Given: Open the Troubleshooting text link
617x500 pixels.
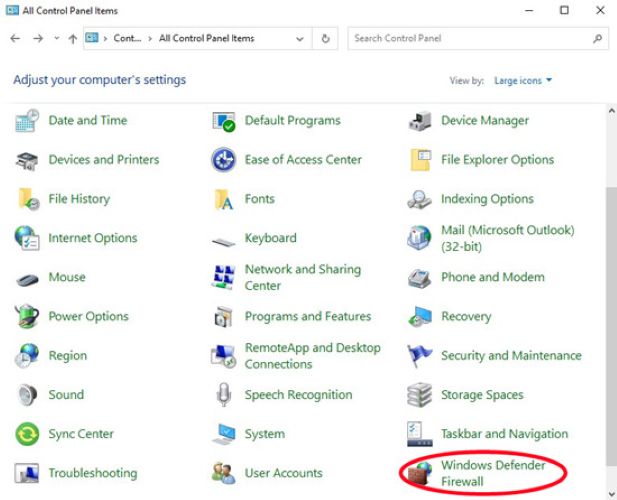Looking at the screenshot, I should (x=93, y=473).
